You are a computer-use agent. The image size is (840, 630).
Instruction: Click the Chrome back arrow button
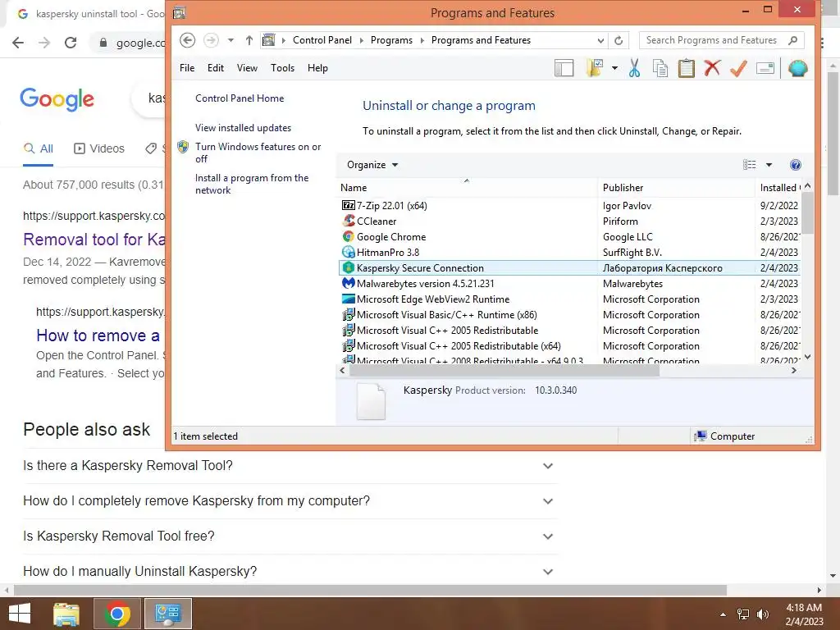click(x=18, y=43)
